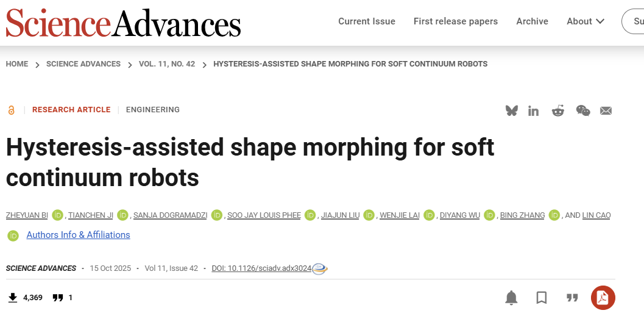Share article on Reddit icon
Viewport: 644px width, 313px height.
click(x=558, y=110)
